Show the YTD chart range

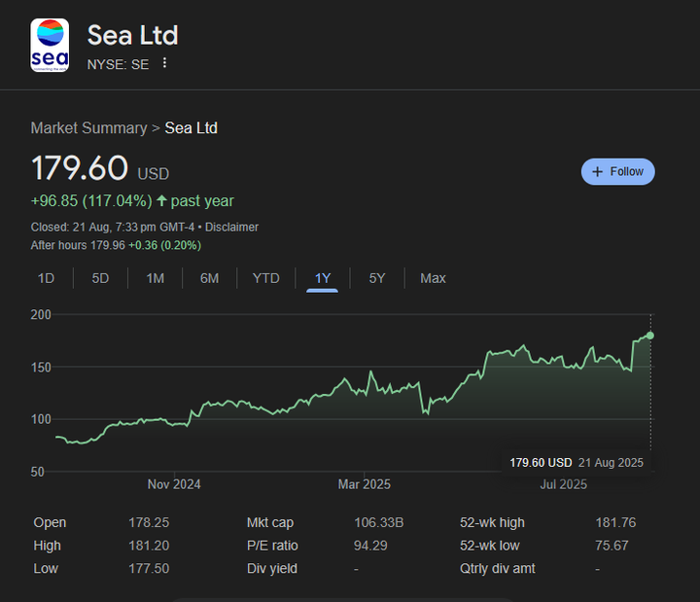pyautogui.click(x=265, y=278)
